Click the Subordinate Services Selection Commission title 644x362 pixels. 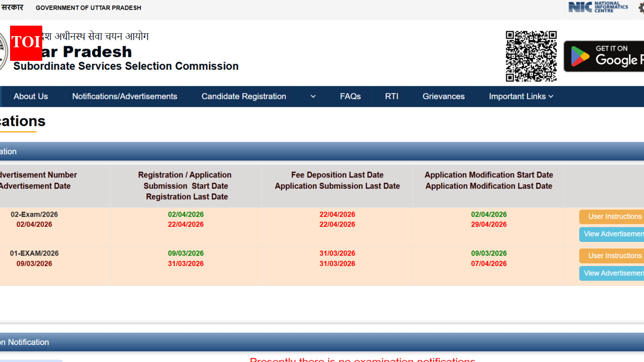[x=126, y=66]
